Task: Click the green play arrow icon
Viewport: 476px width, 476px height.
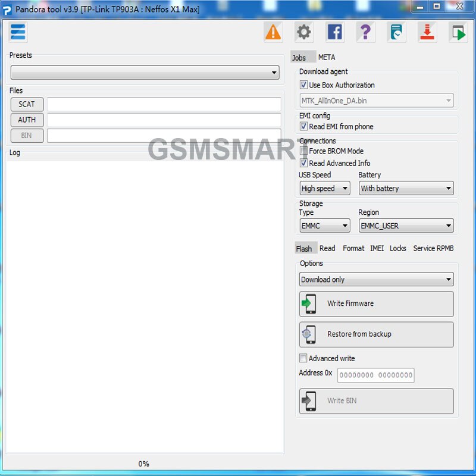Action: (x=458, y=32)
